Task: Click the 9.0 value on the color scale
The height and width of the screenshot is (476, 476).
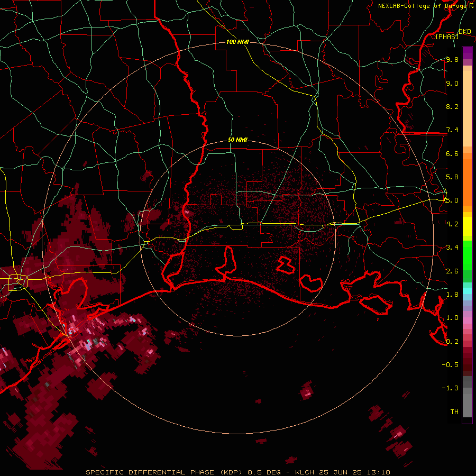Action: (x=452, y=83)
